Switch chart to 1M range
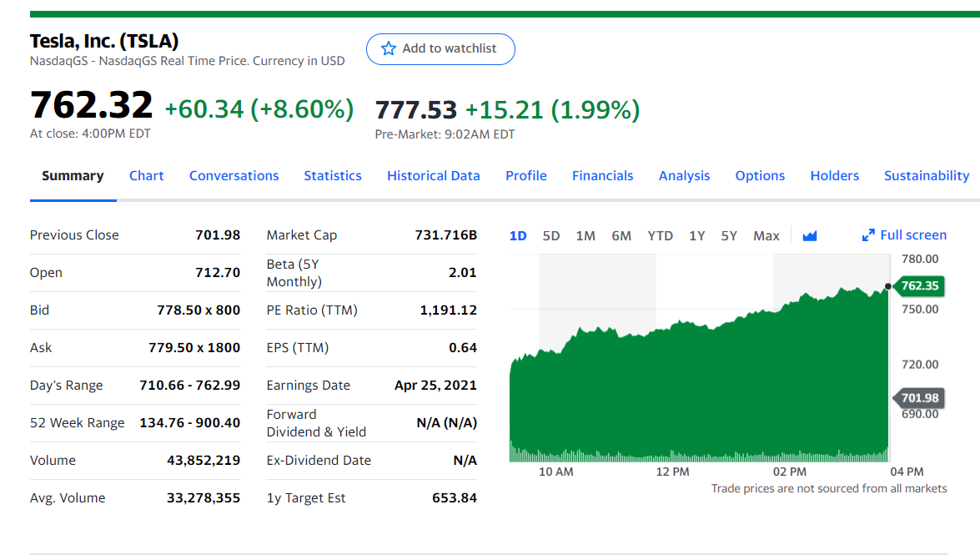The height and width of the screenshot is (555, 980). pos(585,236)
